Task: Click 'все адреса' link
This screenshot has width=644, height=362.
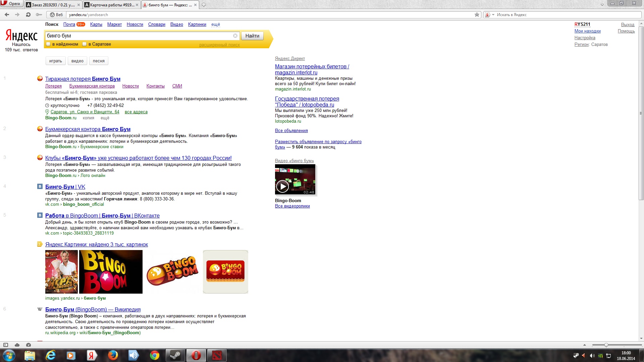Action: pyautogui.click(x=136, y=112)
